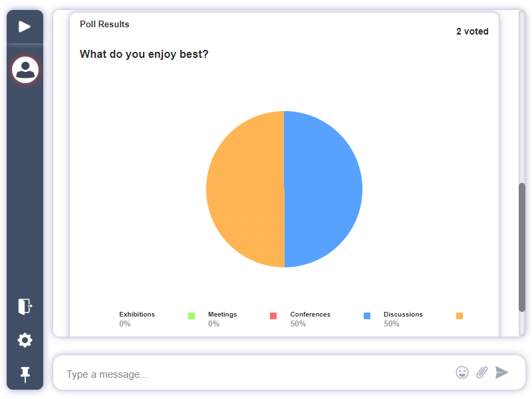Expand the poll results details
This screenshot has width=532, height=399.
472,31
